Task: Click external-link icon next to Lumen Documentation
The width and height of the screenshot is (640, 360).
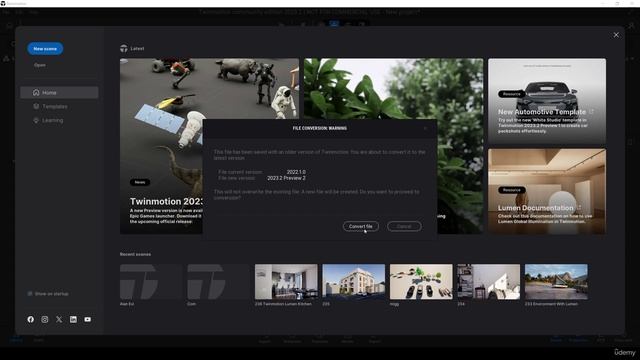Action: tap(579, 207)
